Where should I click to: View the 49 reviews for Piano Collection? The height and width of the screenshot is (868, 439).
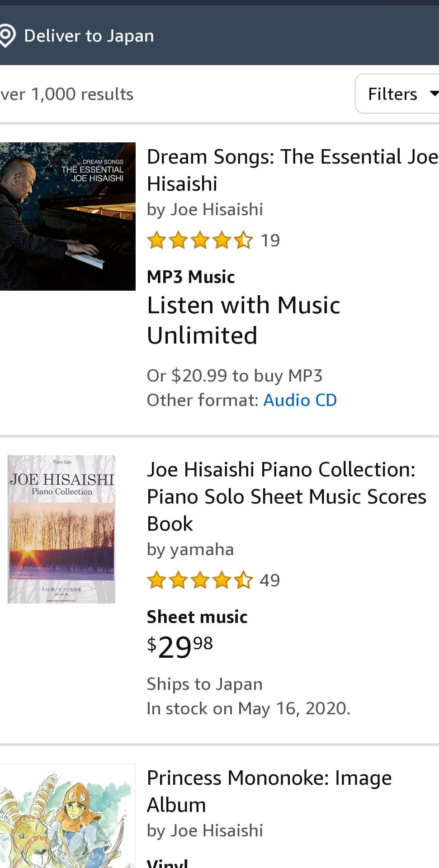[x=270, y=580]
